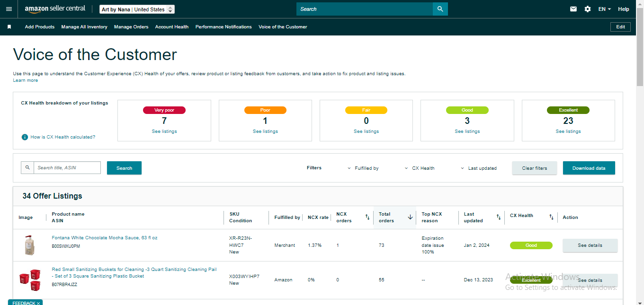The height and width of the screenshot is (305, 644).
Task: Open the hamburger navigation menu
Action: click(x=9, y=9)
